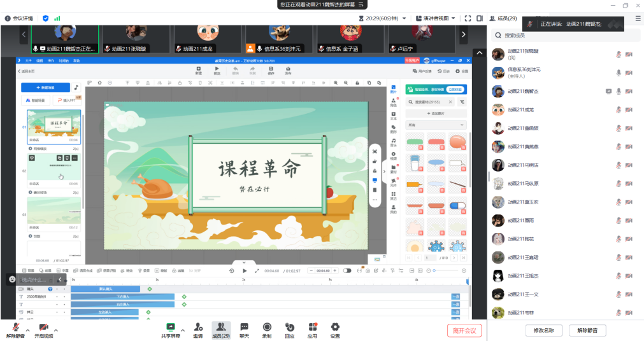This screenshot has width=644, height=341.
Task: Click the 搜索成员 search field
Action: pyautogui.click(x=564, y=35)
